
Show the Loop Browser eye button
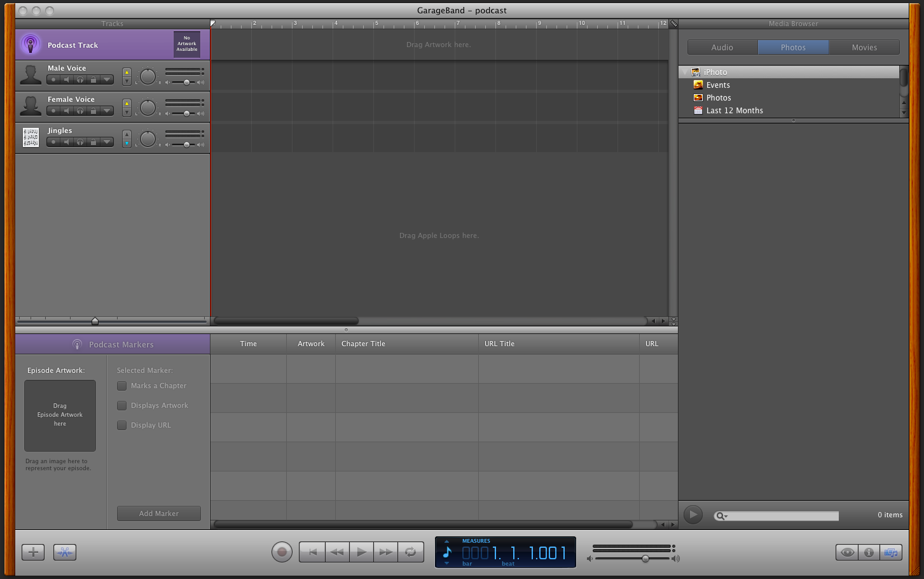point(847,552)
